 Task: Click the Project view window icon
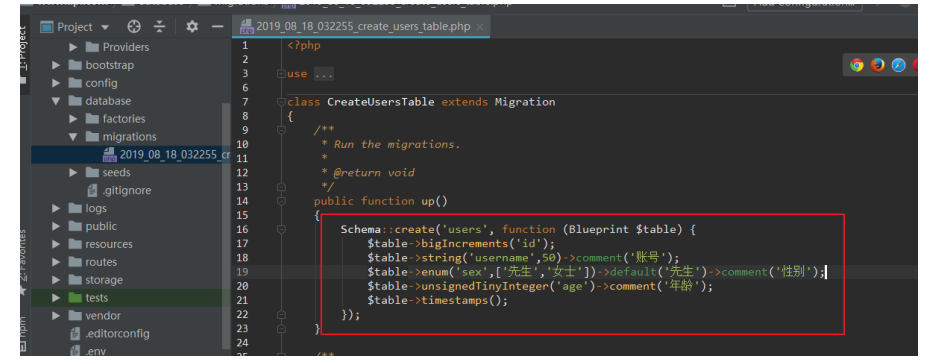coord(47,27)
